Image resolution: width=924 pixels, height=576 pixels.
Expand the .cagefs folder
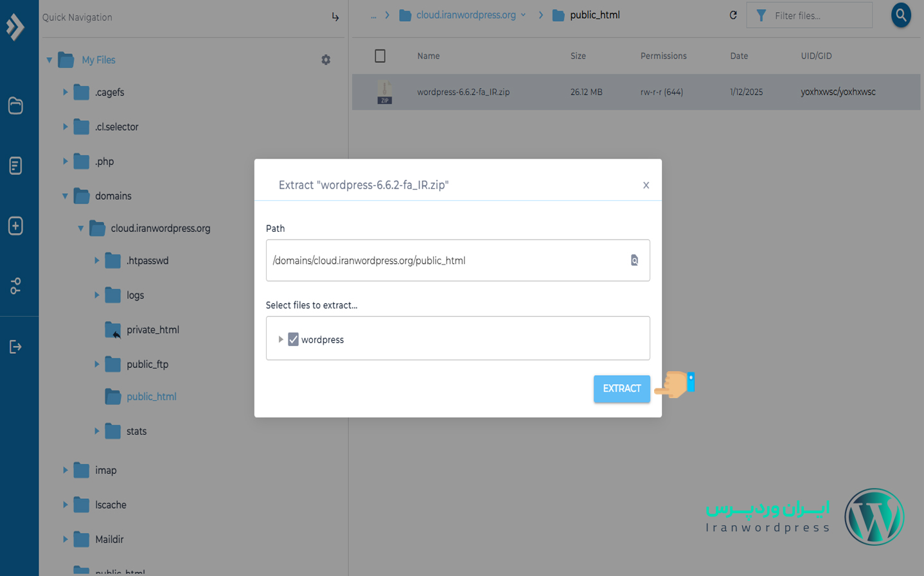click(65, 92)
